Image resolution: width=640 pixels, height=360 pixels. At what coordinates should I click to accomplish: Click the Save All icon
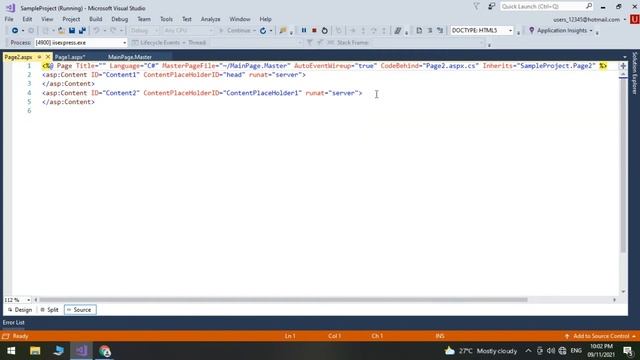click(x=82, y=31)
